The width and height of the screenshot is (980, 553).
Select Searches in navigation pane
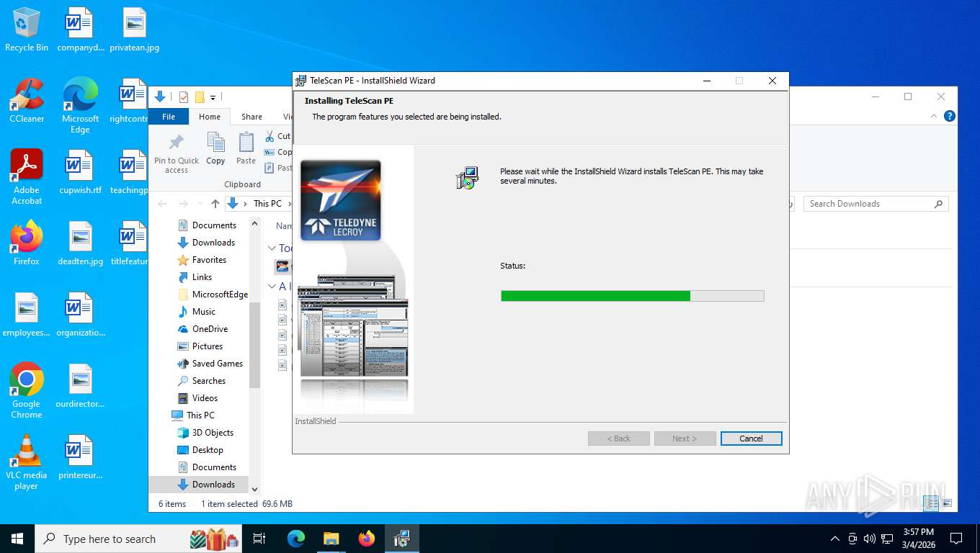208,381
